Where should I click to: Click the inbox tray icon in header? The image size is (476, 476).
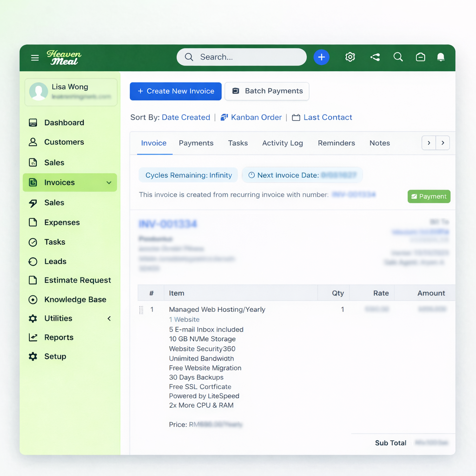click(x=420, y=57)
